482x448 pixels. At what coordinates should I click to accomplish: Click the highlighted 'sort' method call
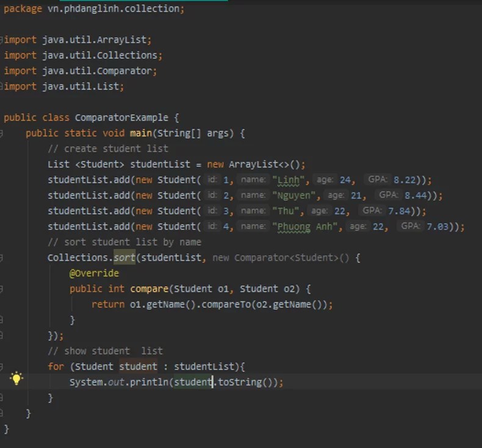coord(124,258)
